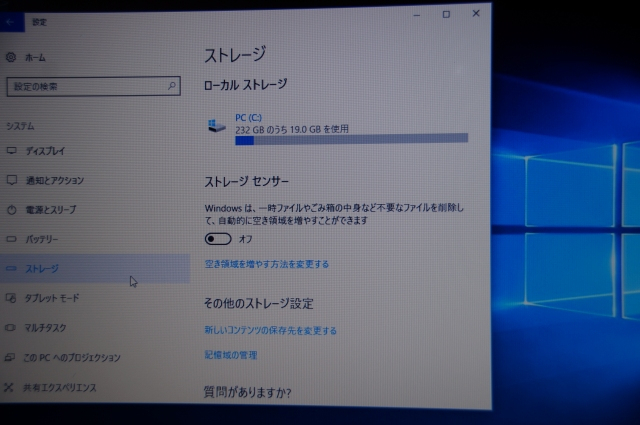Image resolution: width=640 pixels, height=425 pixels.
Task: Click the search magnifier icon in 設定の検索
Action: tap(172, 86)
